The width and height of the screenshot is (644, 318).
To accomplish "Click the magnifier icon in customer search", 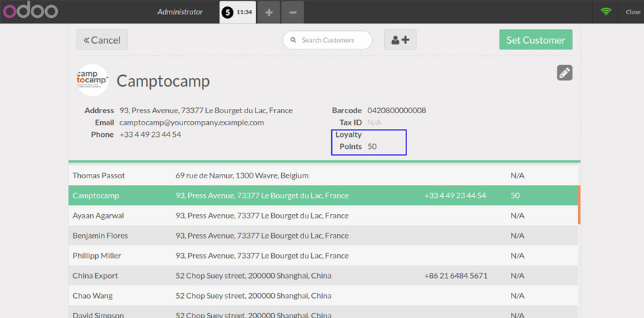I will click(293, 40).
